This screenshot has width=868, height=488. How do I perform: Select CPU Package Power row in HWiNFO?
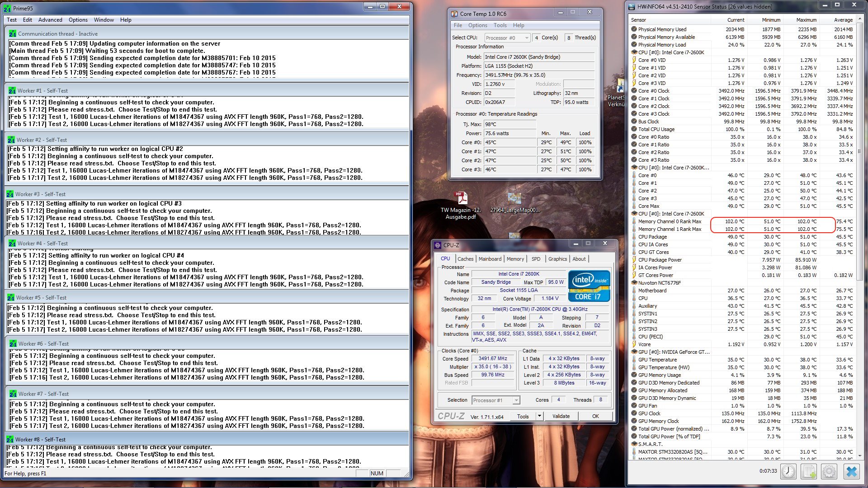pyautogui.click(x=742, y=260)
